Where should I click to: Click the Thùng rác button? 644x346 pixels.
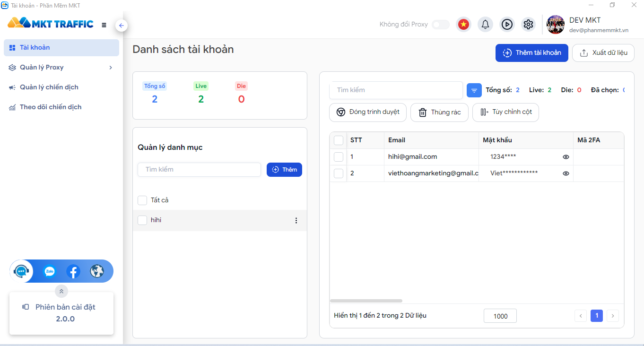pyautogui.click(x=439, y=112)
